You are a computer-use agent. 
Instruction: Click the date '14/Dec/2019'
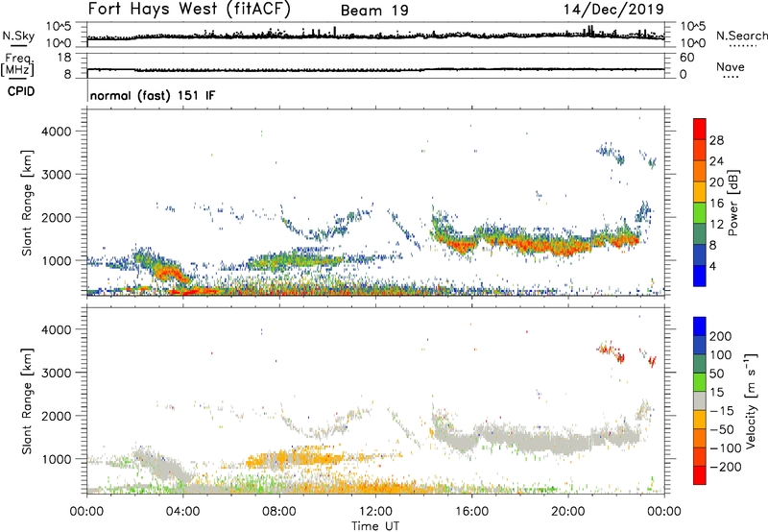coord(613,9)
